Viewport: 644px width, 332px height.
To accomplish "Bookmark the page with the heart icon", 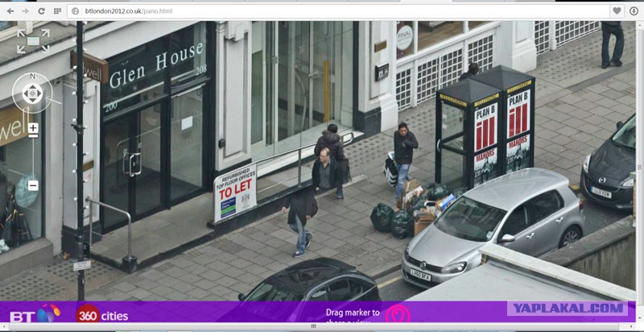I will click(x=617, y=10).
